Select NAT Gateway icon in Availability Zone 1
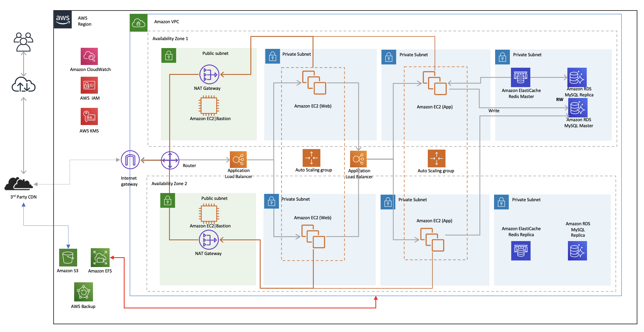The width and height of the screenshot is (644, 332). [209, 74]
